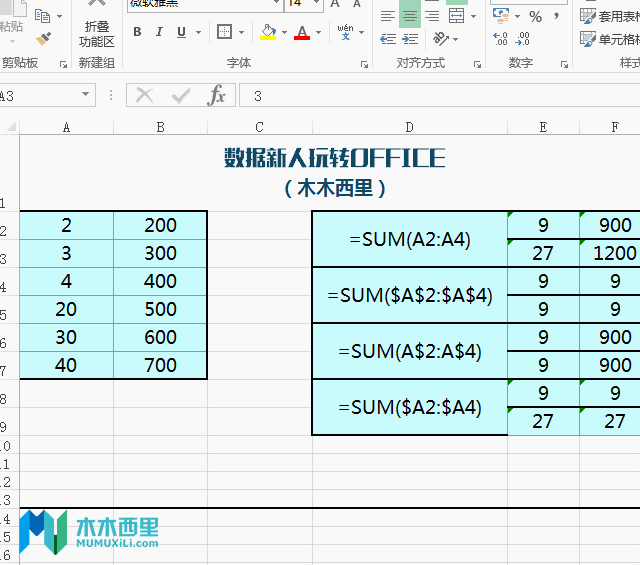This screenshot has height=565, width=640.
Task: Open font color dropdown arrow
Action: (318, 32)
